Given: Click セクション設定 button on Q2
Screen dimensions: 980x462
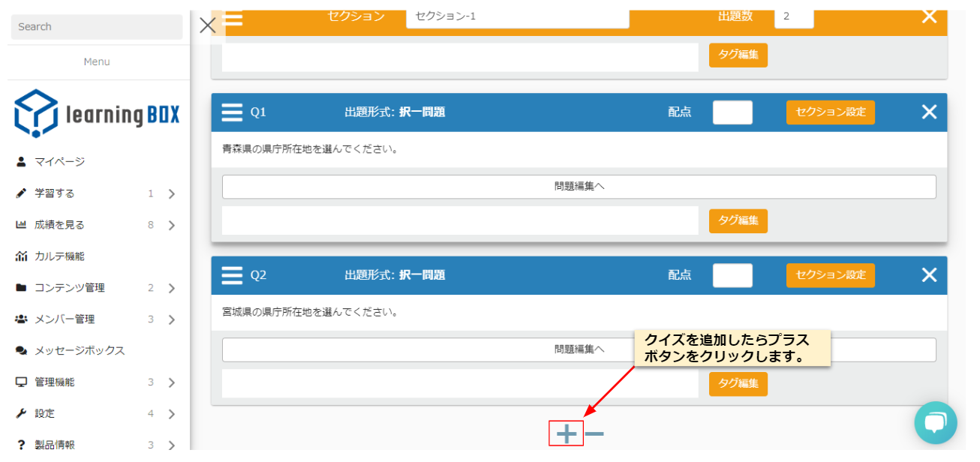Looking at the screenshot, I should coord(830,275).
